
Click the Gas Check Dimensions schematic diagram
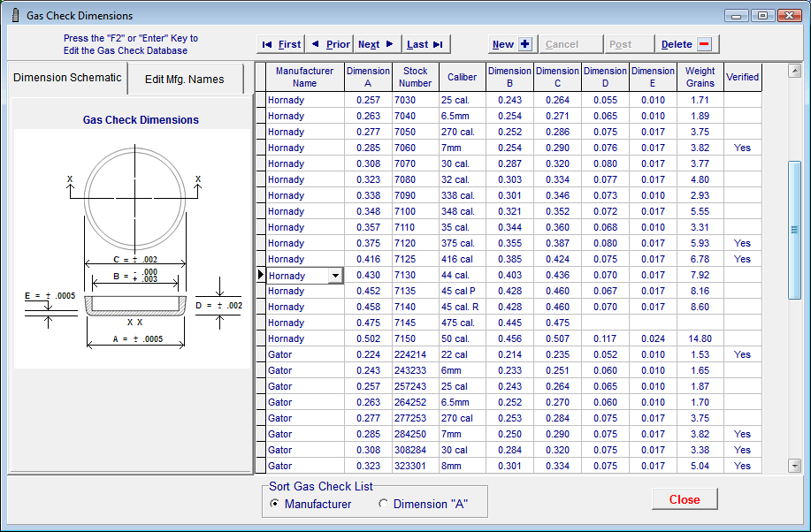click(133, 248)
